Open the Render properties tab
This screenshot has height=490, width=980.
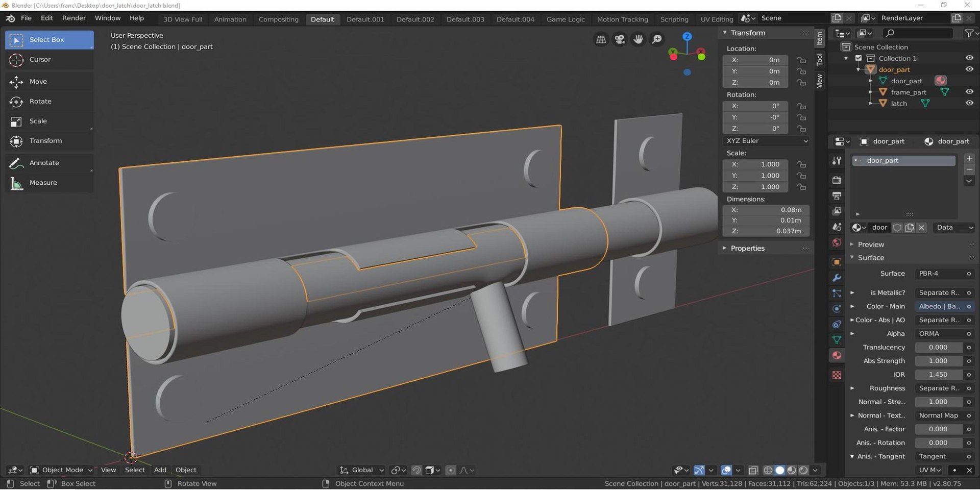click(837, 180)
